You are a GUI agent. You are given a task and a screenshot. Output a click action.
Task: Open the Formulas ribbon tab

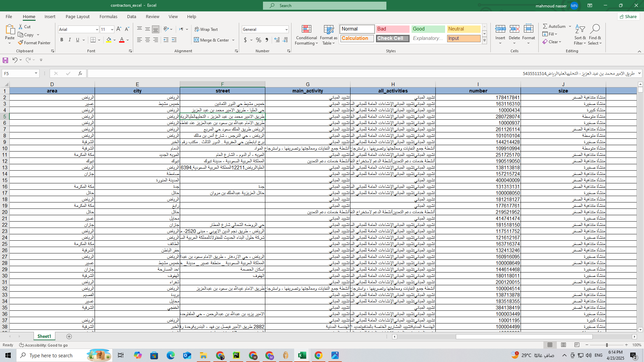[108, 16]
